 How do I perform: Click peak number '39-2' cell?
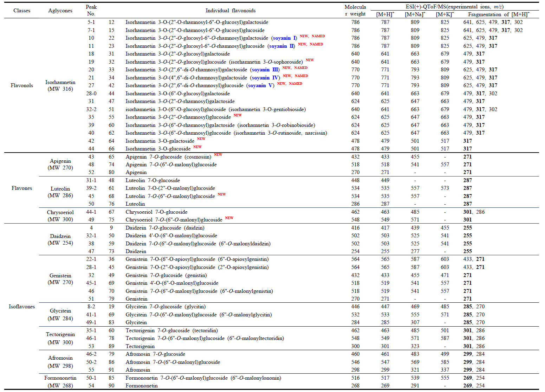[x=91, y=188]
